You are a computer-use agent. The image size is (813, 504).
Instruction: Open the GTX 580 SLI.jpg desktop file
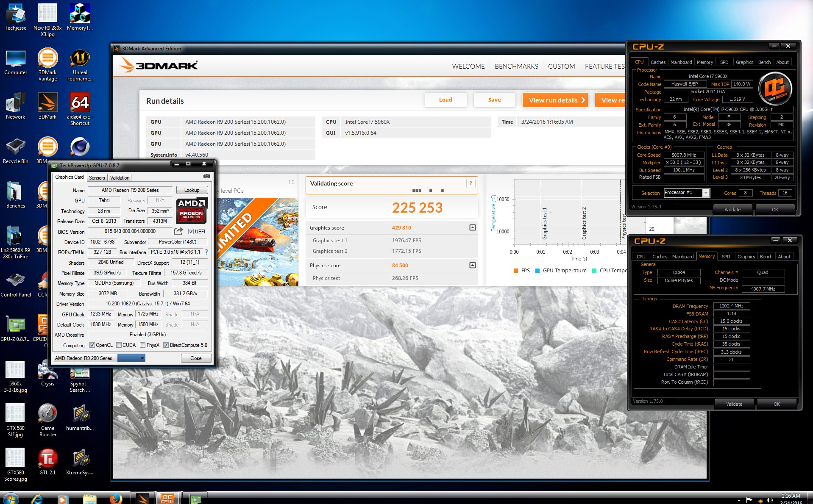[x=16, y=420]
